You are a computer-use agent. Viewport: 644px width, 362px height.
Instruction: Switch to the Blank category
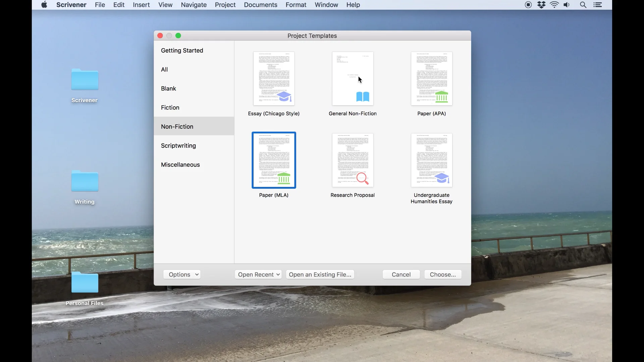pos(194,88)
